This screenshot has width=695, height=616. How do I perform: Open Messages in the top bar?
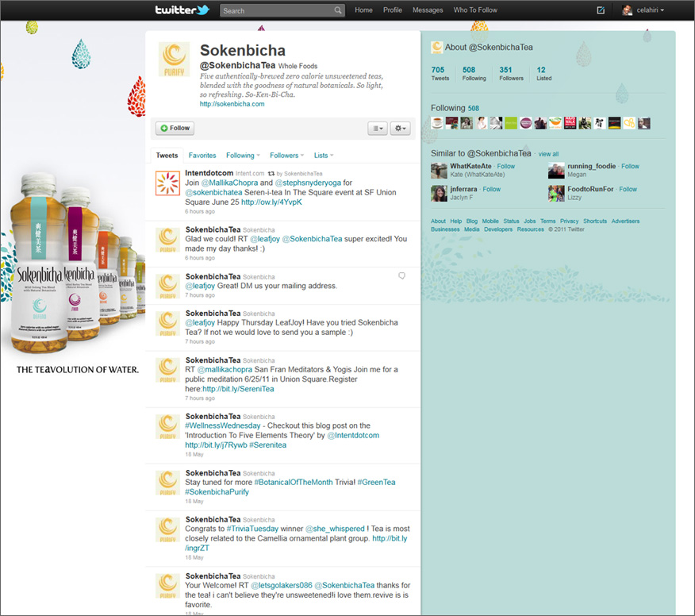coord(428,10)
